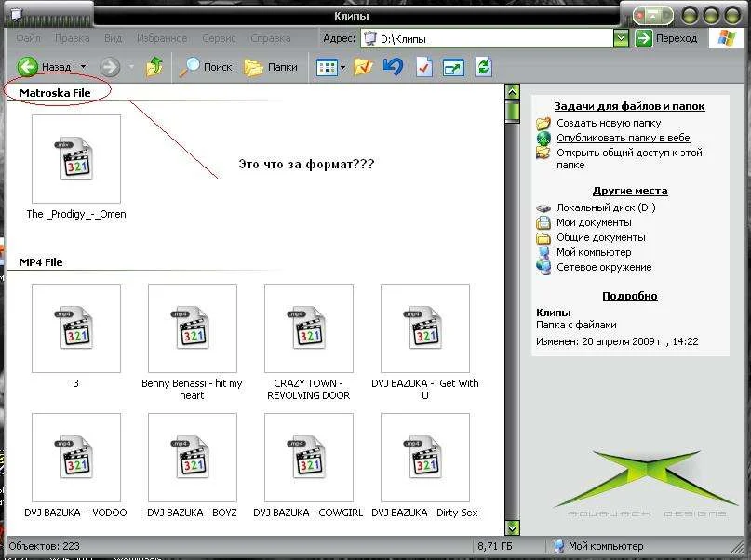Click the greyed Forward arrow button
The width and height of the screenshot is (751, 560).
pos(110,67)
